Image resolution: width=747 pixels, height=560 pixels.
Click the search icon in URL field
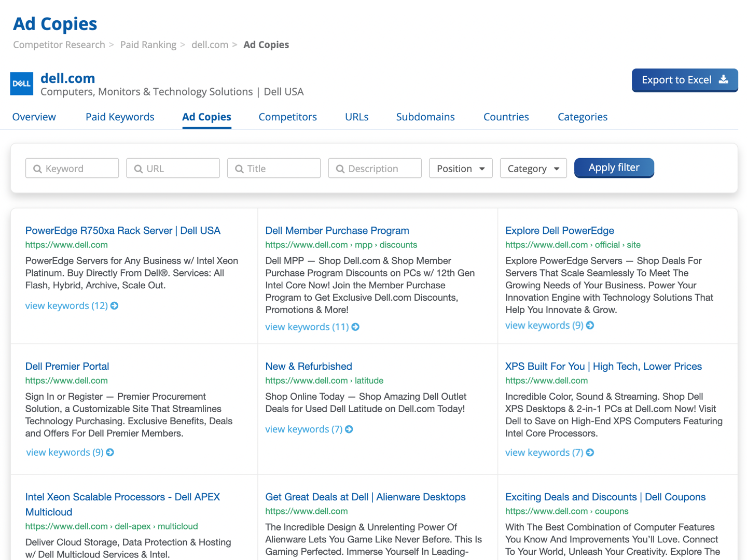click(x=139, y=169)
